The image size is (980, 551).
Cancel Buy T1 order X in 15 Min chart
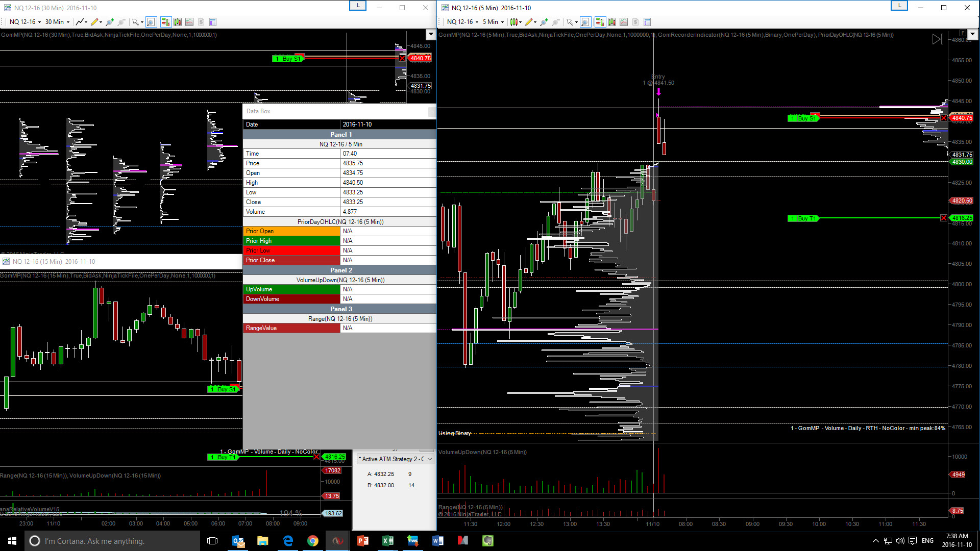pyautogui.click(x=316, y=457)
